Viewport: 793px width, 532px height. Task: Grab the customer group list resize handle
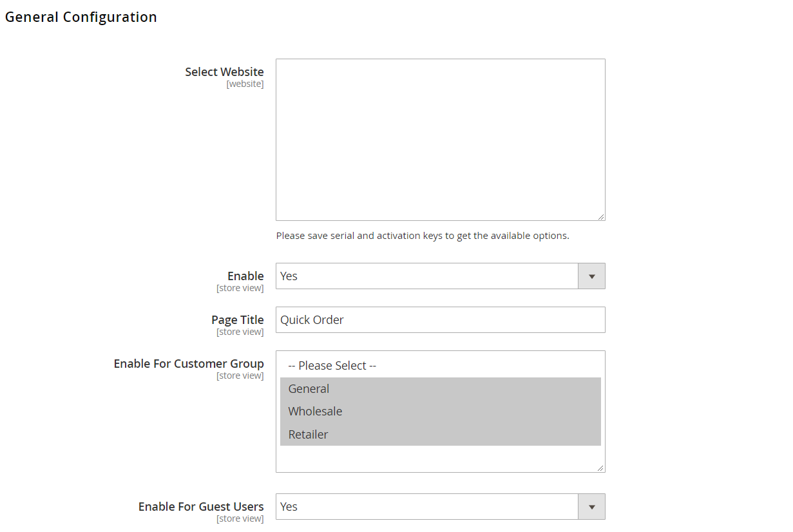click(x=600, y=468)
